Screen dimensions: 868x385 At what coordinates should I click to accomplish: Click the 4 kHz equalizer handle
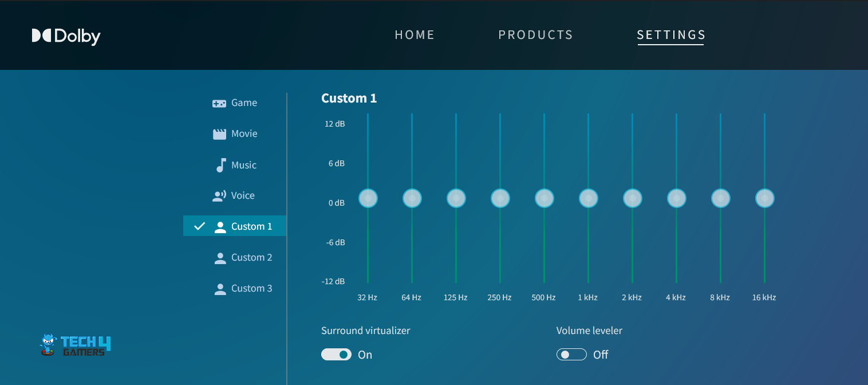[676, 198]
